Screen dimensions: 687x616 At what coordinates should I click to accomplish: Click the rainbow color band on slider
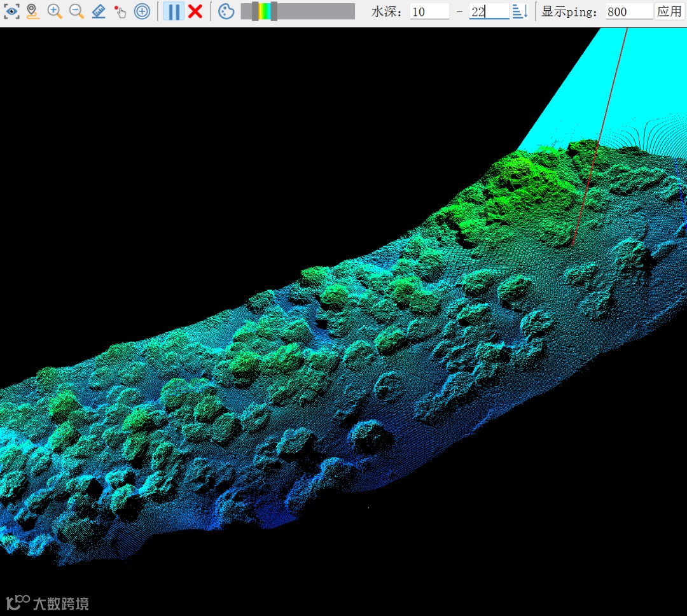264,11
